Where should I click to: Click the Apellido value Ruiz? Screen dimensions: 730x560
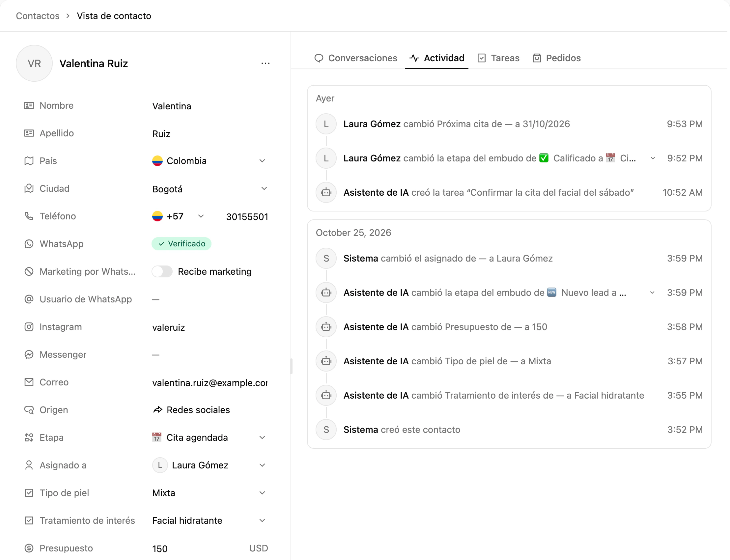coord(161,134)
